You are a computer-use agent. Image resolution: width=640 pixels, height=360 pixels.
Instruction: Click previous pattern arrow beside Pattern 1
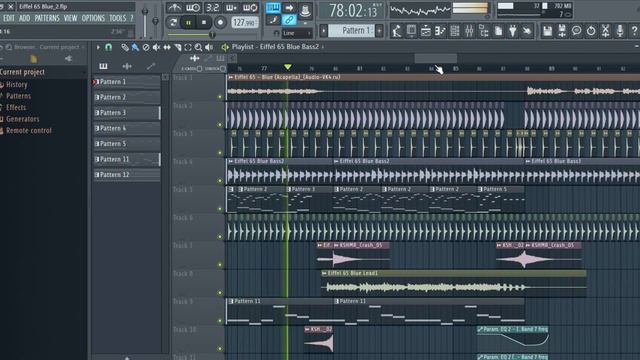click(324, 31)
